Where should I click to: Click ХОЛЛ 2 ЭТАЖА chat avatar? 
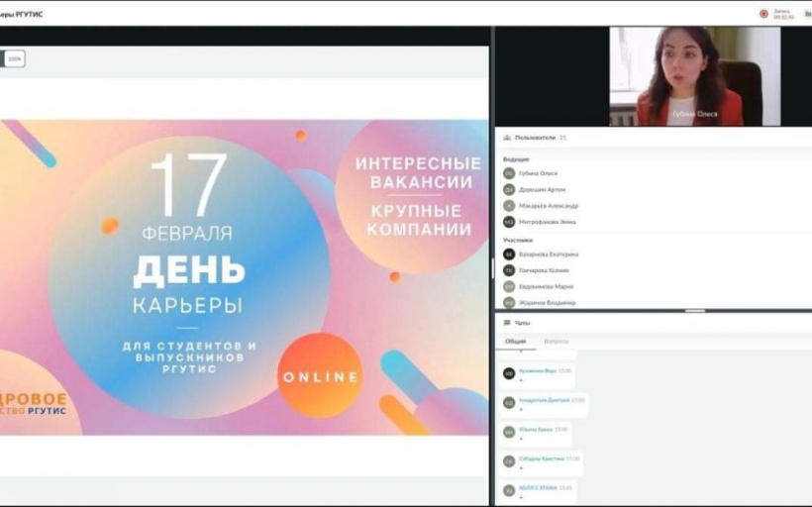509,490
